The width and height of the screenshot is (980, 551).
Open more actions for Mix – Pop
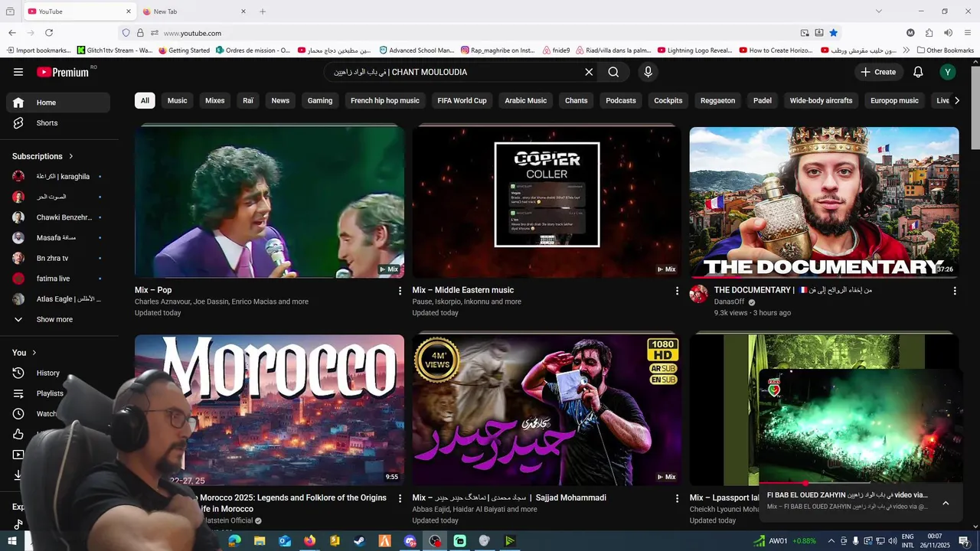click(400, 291)
